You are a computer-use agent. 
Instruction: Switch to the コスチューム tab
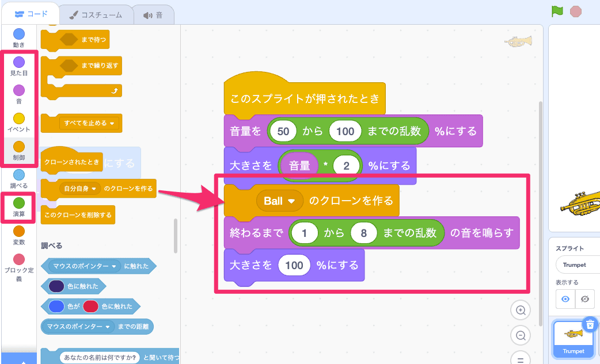(x=94, y=14)
